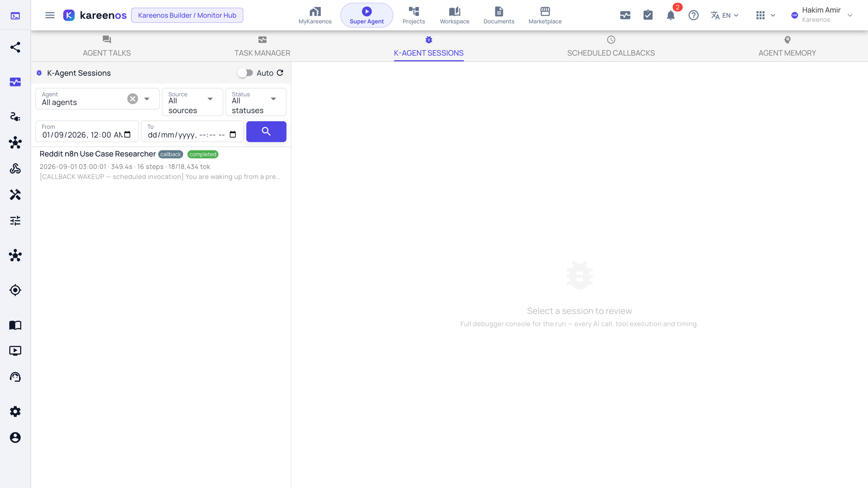This screenshot has height=488, width=868.
Task: Open the route connector icon in sidebar
Action: 15,116
